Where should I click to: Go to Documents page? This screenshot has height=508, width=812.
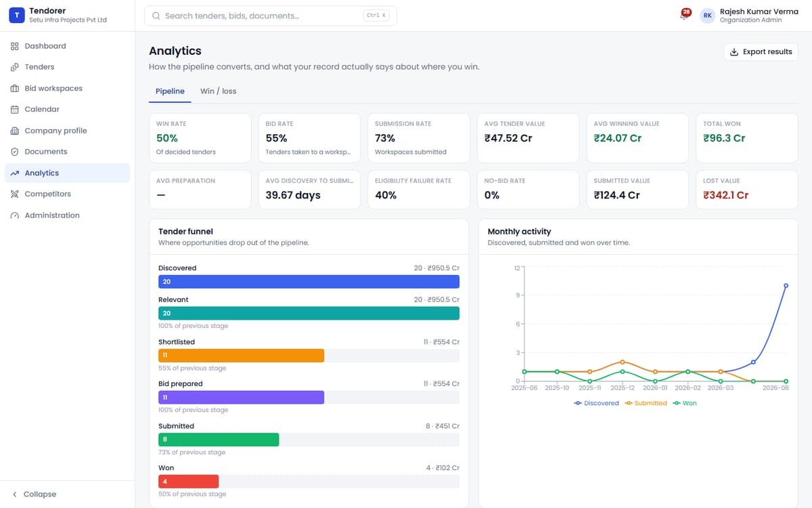point(67,152)
